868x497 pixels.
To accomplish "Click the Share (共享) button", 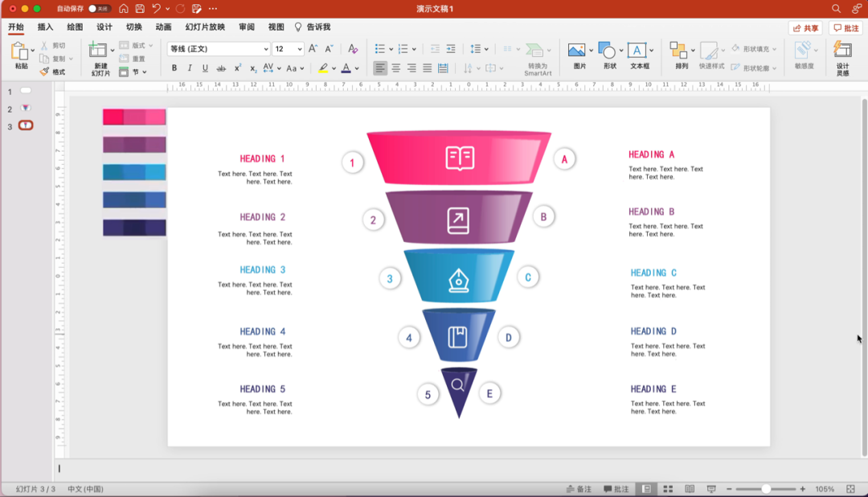I will click(x=805, y=28).
